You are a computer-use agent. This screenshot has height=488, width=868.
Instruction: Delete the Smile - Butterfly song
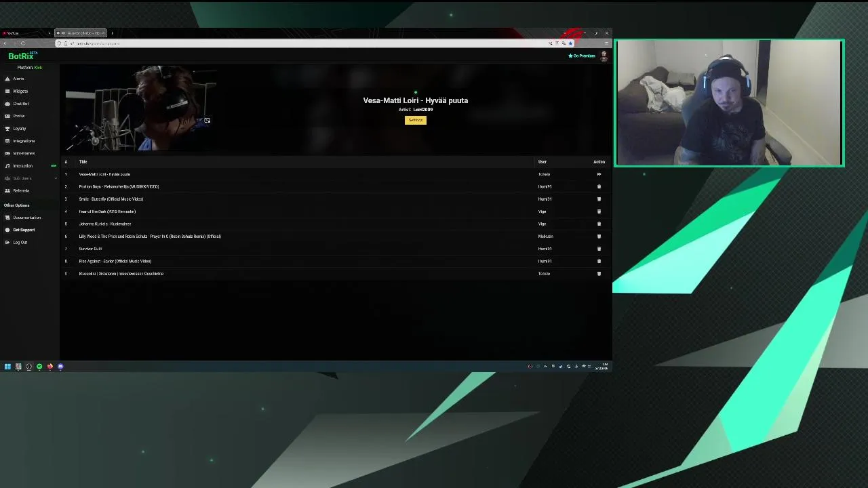pos(599,199)
